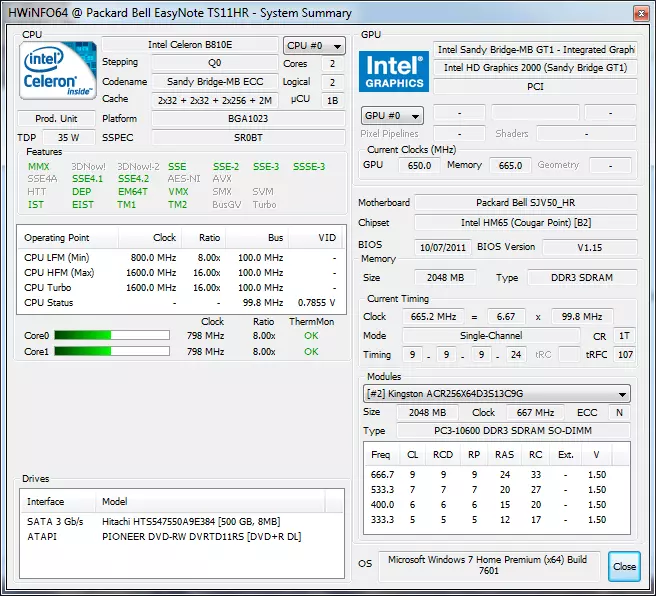Select the 666.7 frequency timing row
The width and height of the screenshot is (656, 596).
pos(497,475)
